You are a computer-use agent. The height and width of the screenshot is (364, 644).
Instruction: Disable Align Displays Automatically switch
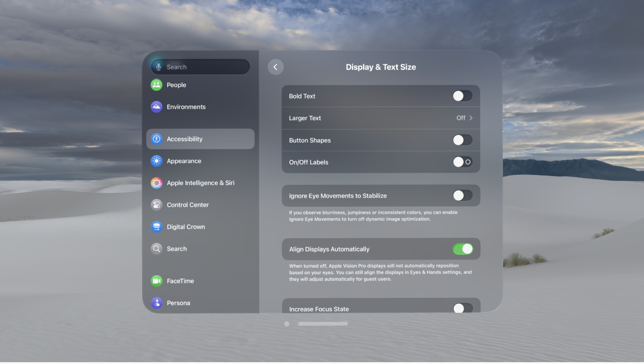click(462, 249)
